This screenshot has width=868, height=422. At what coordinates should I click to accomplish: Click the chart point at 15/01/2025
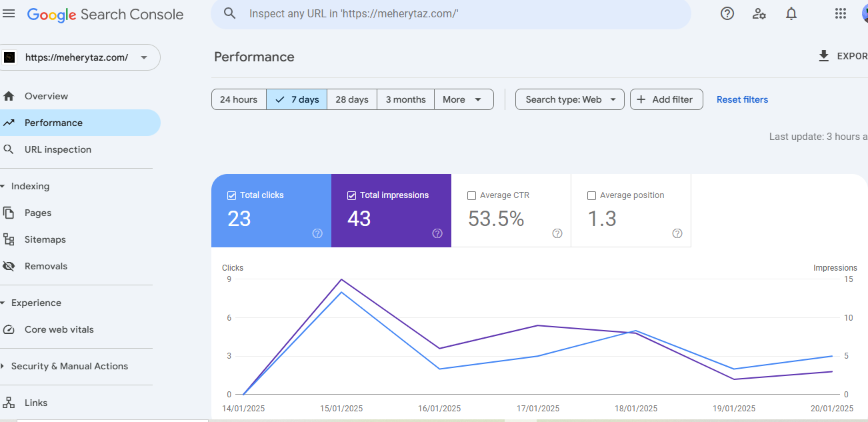point(342,279)
